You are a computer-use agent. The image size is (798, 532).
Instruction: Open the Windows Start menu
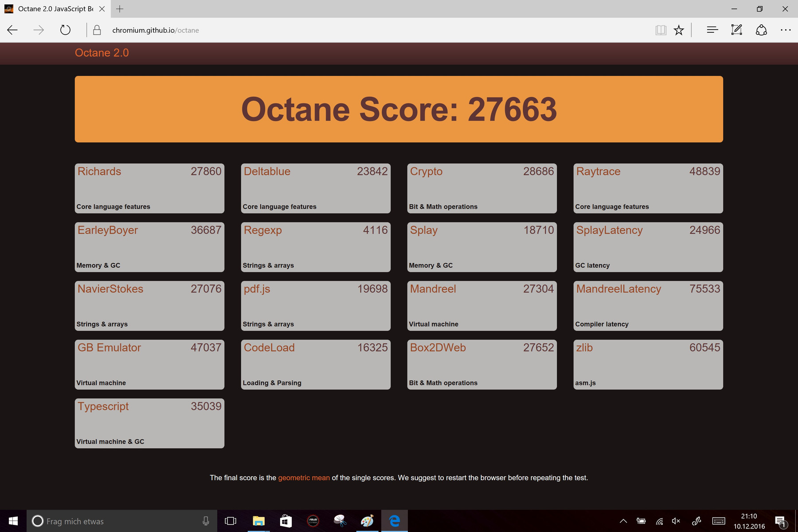tap(13, 521)
